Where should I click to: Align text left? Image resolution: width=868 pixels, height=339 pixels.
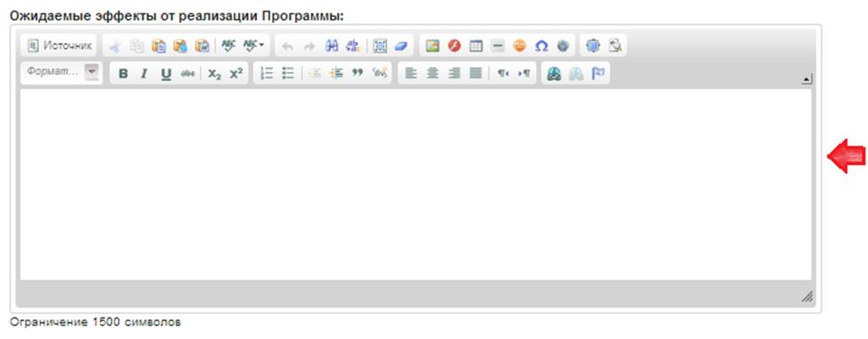coord(410,74)
